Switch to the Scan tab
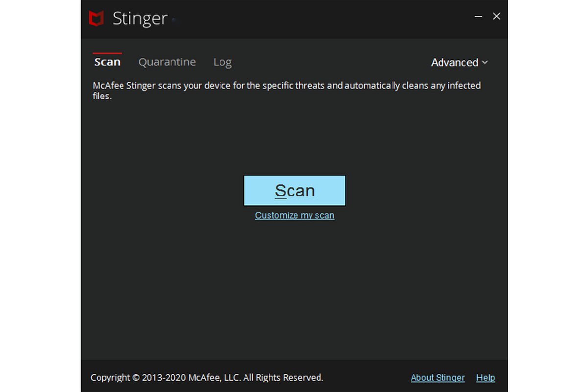This screenshot has height=392, width=588. 107,62
